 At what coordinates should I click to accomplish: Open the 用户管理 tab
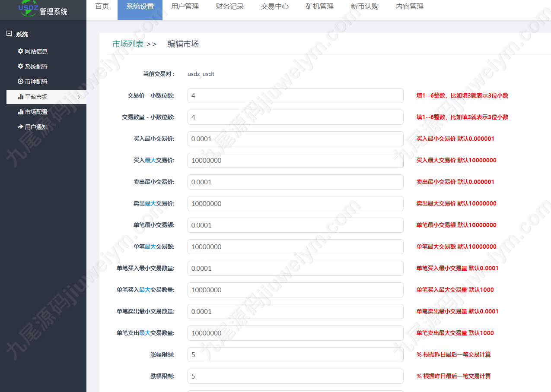[x=185, y=6]
